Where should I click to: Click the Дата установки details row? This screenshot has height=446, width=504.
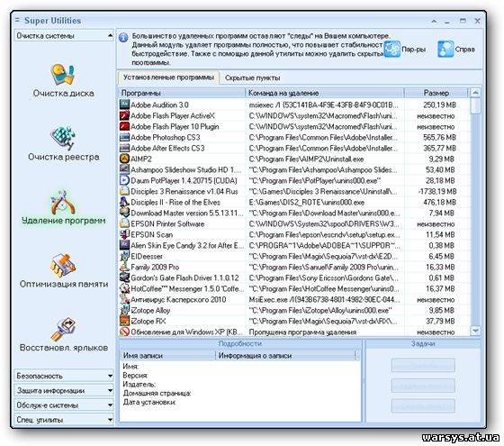coord(239,402)
